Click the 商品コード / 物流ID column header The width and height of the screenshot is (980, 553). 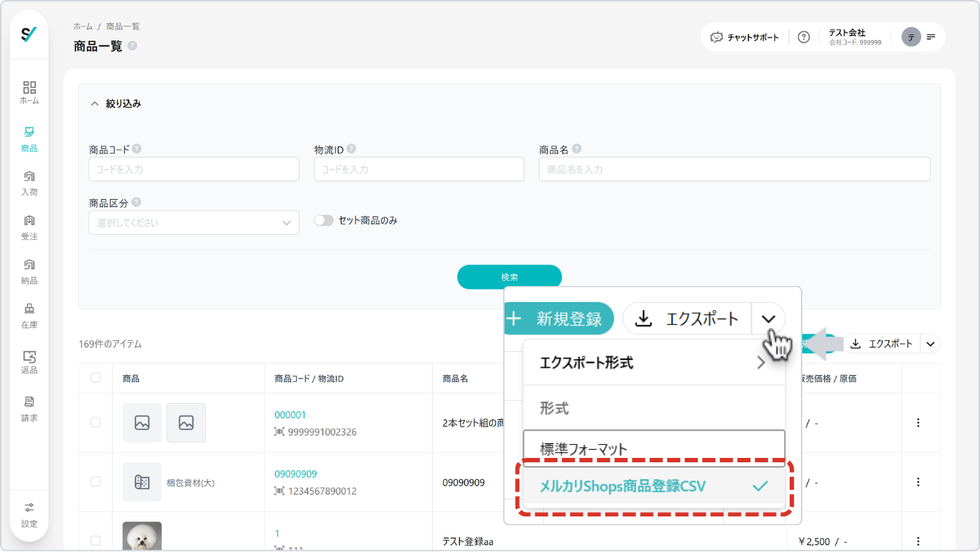coord(309,379)
